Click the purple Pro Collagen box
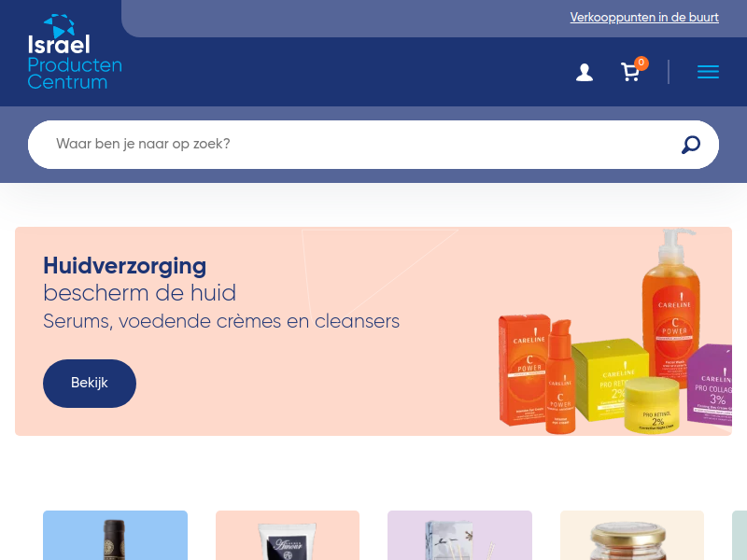The width and height of the screenshot is (747, 560). tap(711, 384)
